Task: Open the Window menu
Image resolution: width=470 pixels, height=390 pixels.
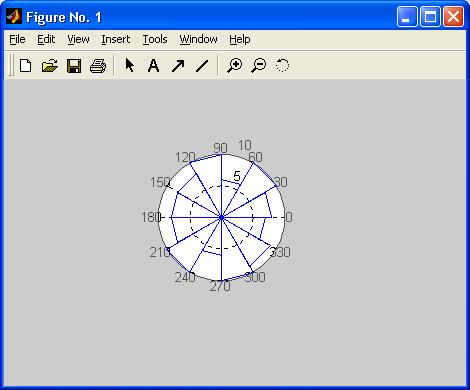Action: (x=198, y=39)
